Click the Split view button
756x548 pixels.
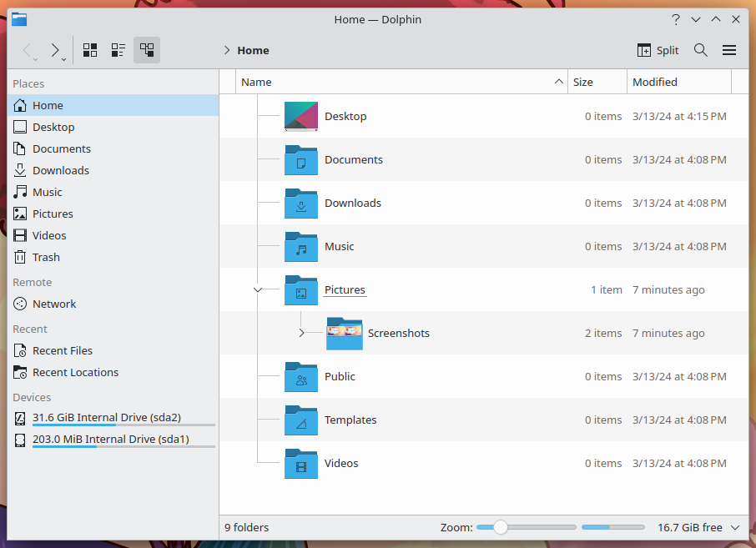pos(658,50)
